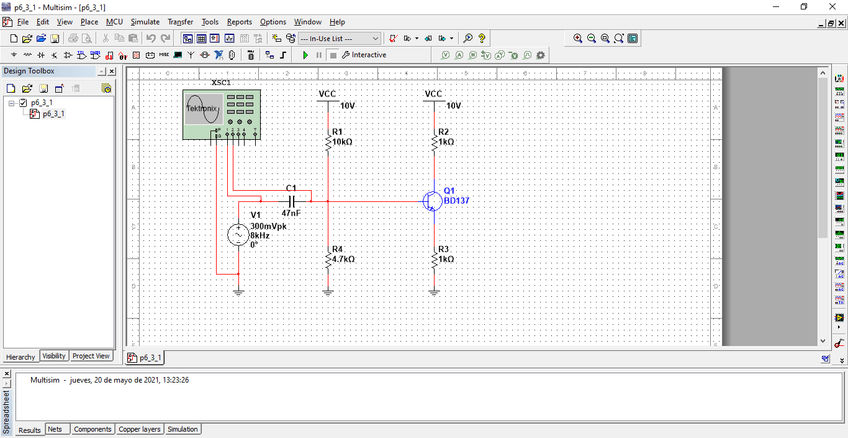Open the Nets tab in spreadsheet view
This screenshot has height=438, width=848.
pos(55,429)
